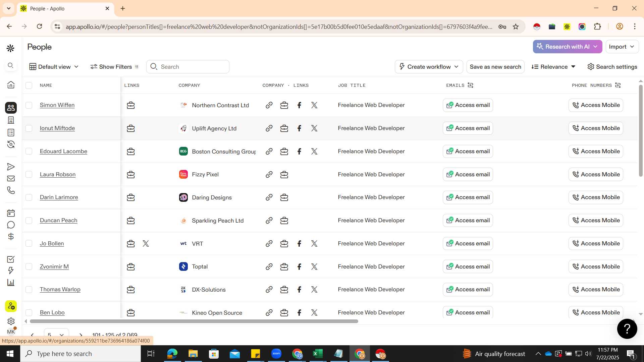Check the box for Simon Wiffen
644x362 pixels.
[x=29, y=105]
